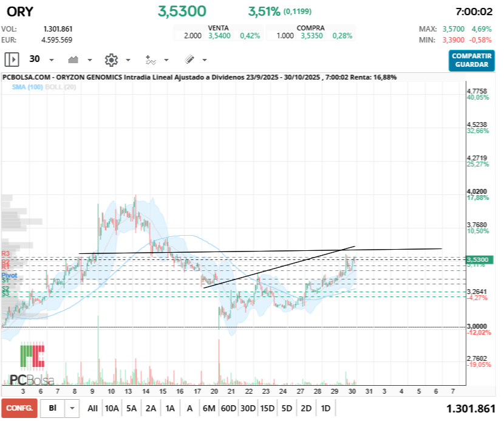Select the VENTA price 3,5400 value
Image resolution: width=504 pixels, height=421 pixels.
pos(219,35)
